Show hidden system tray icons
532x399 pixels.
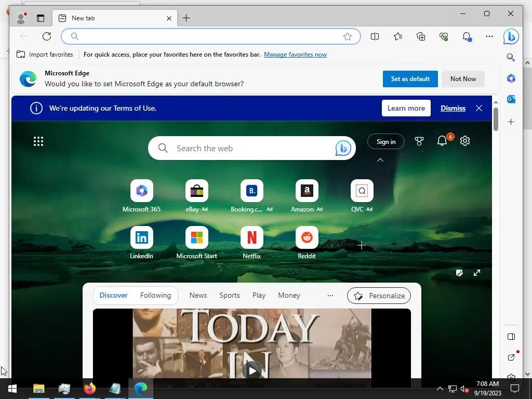(x=440, y=389)
